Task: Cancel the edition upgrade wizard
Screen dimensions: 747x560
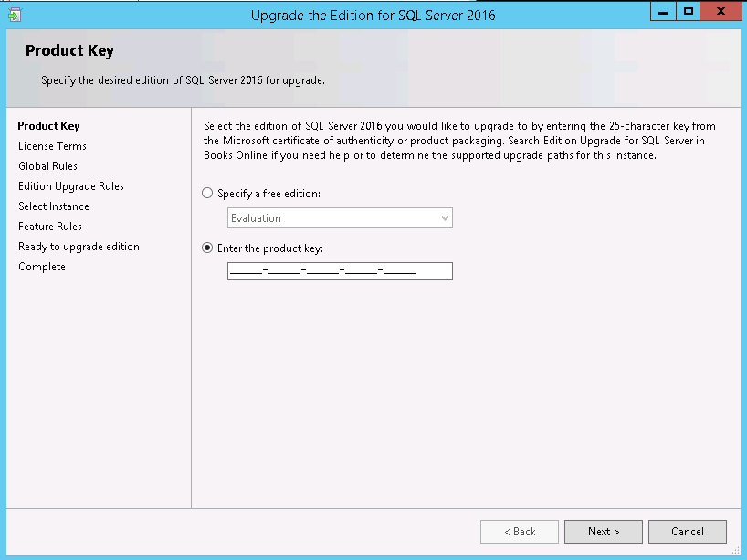Action: (x=687, y=531)
